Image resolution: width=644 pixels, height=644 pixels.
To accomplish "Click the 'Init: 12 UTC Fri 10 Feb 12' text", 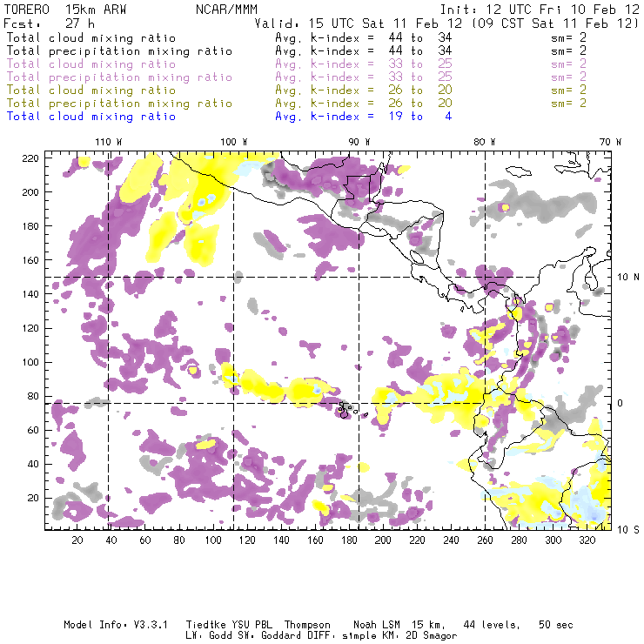I will [540, 10].
